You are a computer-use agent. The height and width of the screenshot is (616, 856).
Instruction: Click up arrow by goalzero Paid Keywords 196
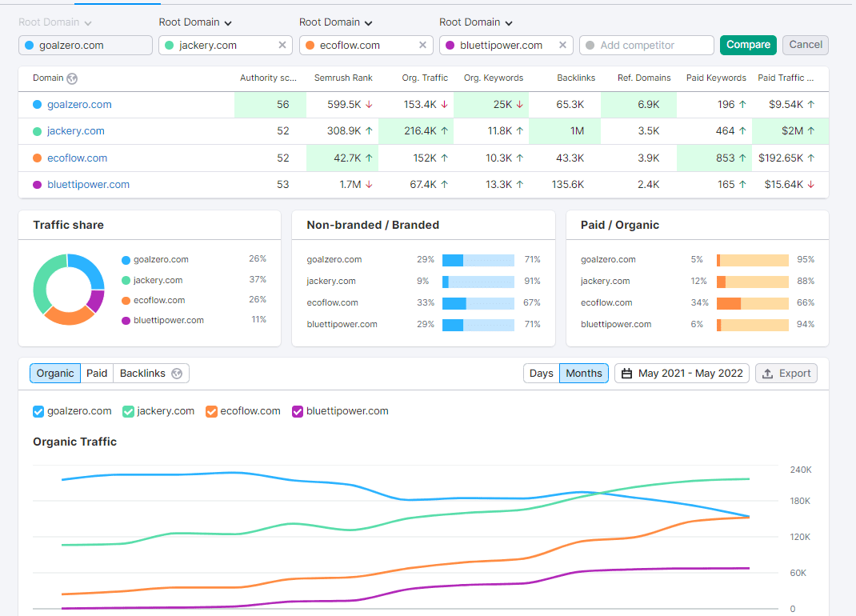tap(742, 104)
